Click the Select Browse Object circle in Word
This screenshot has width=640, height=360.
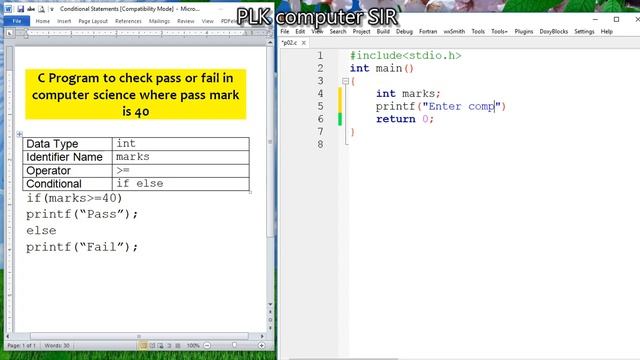(270, 320)
